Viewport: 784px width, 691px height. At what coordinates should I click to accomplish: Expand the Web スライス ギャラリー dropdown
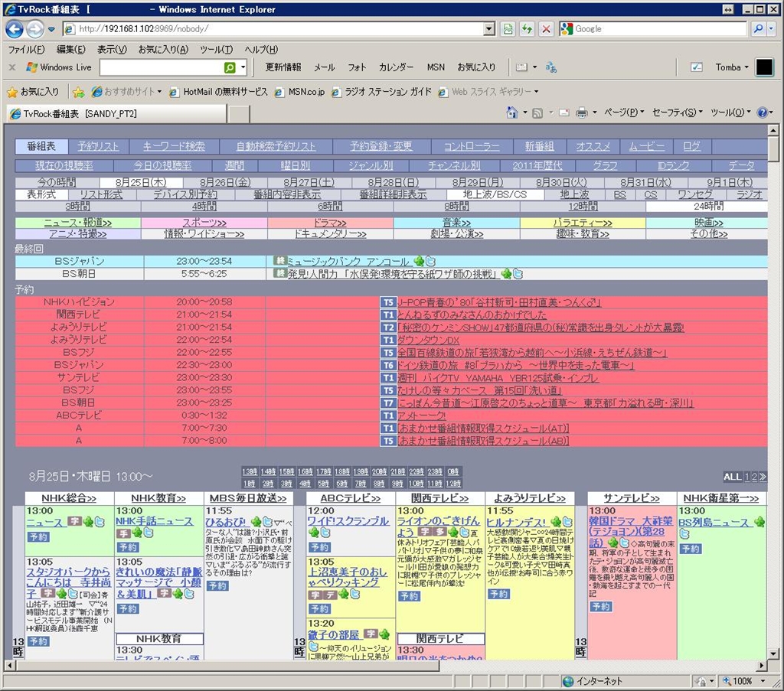tap(537, 92)
